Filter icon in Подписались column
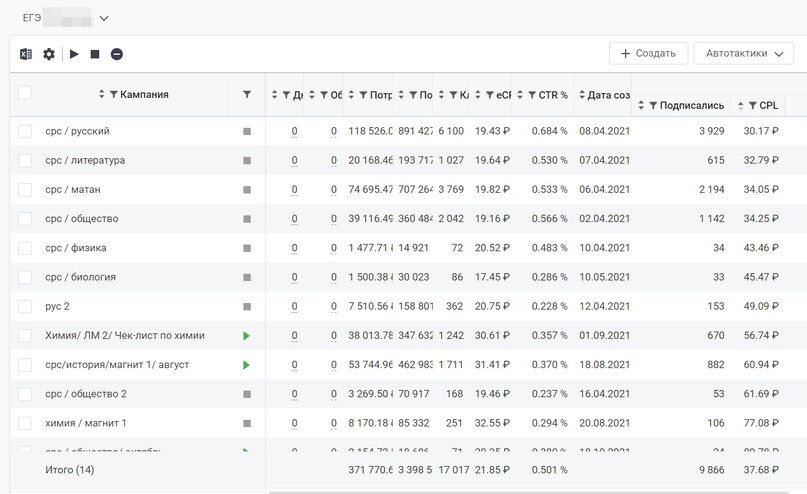 coord(653,105)
